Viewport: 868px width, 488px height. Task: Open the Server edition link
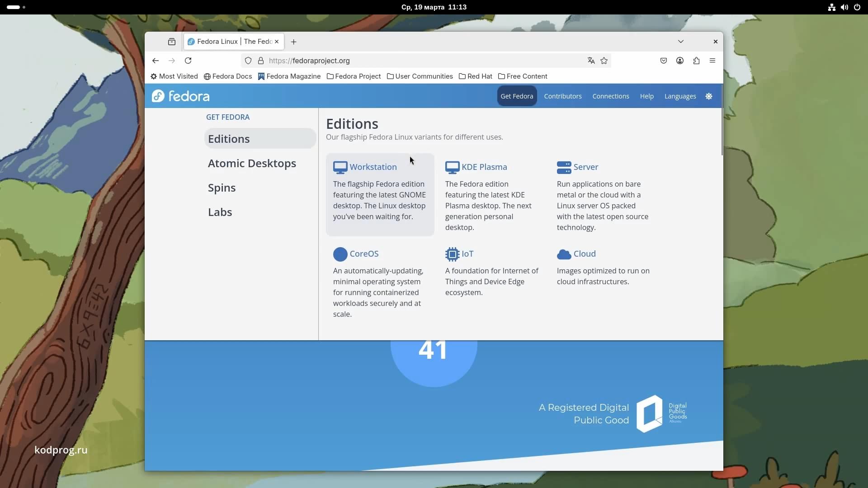586,167
